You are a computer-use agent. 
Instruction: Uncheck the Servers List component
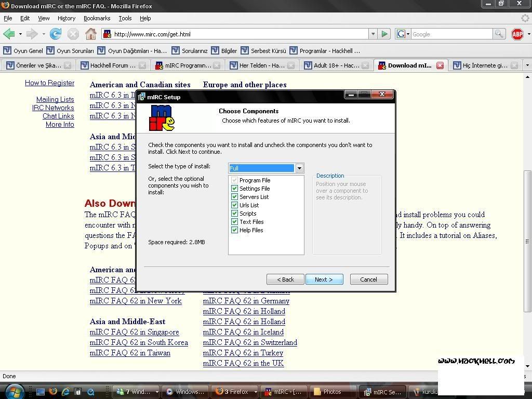click(234, 196)
